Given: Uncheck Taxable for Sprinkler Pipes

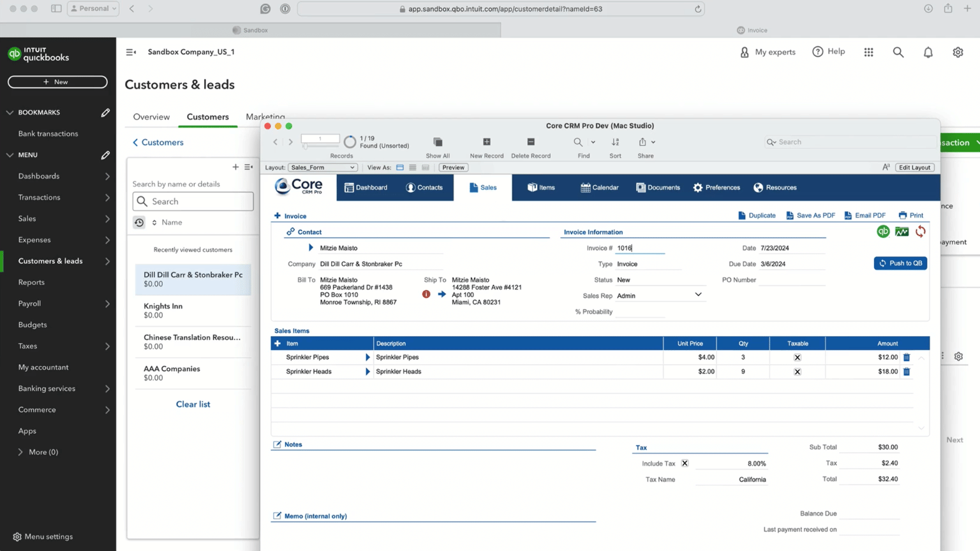Looking at the screenshot, I should coord(797,357).
